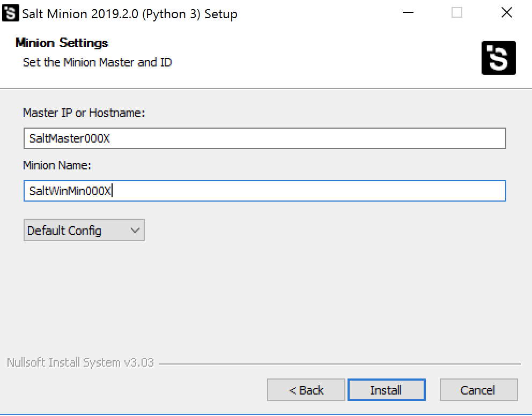Close the Salt Minion Setup window
Viewport: 532px width, 416px height.
click(507, 13)
